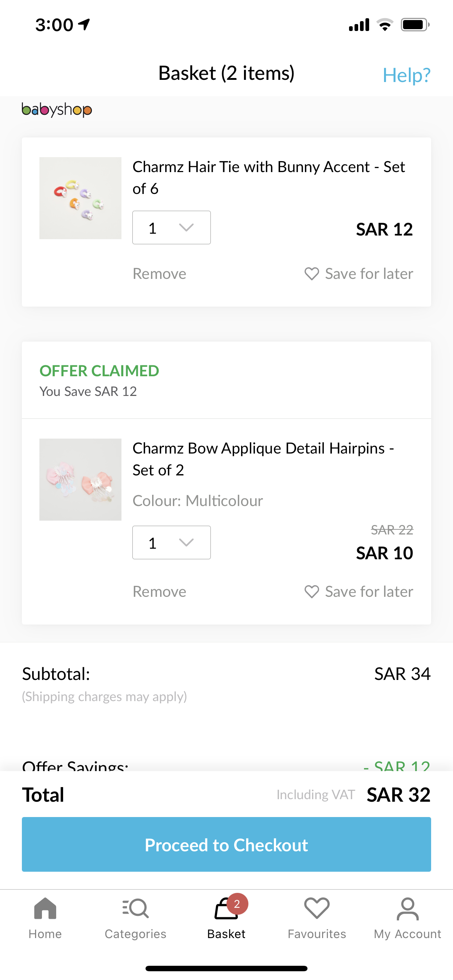The image size is (453, 980).
Task: Open quantity dropdown for Bow Hairpins
Action: pyautogui.click(x=171, y=542)
